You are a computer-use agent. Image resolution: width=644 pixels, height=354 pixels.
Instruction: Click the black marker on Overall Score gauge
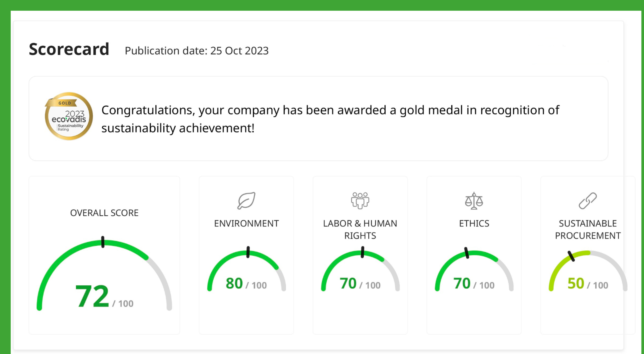(x=103, y=242)
